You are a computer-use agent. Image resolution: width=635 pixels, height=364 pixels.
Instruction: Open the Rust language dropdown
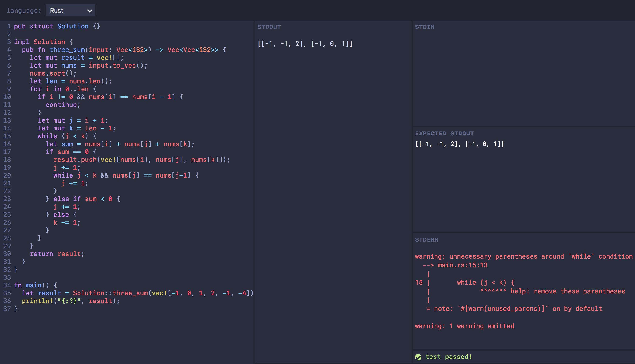tap(70, 11)
